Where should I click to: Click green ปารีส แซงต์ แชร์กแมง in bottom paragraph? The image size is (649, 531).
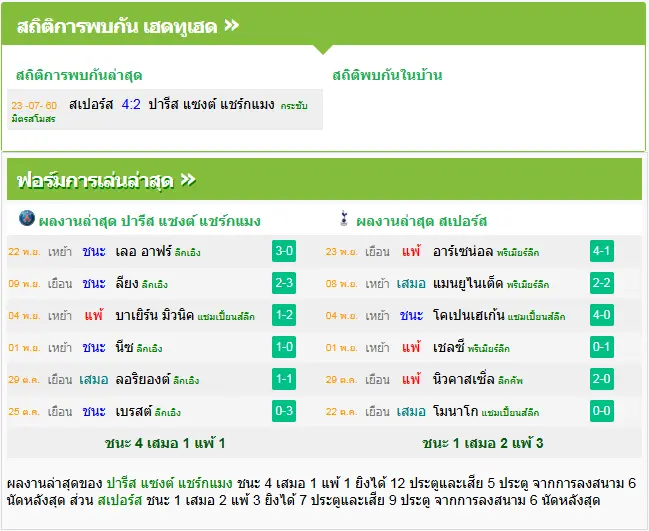[170, 483]
